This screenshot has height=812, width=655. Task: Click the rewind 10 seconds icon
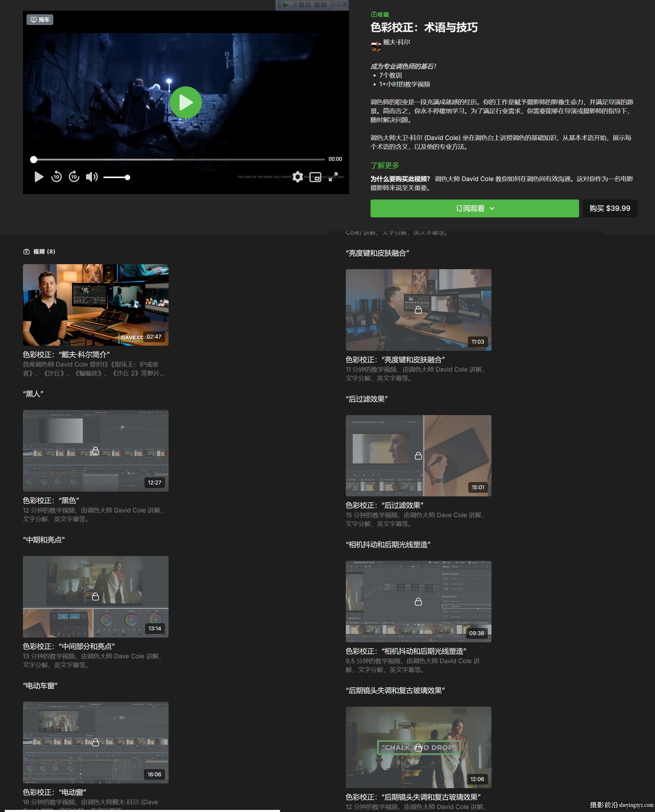(x=56, y=177)
